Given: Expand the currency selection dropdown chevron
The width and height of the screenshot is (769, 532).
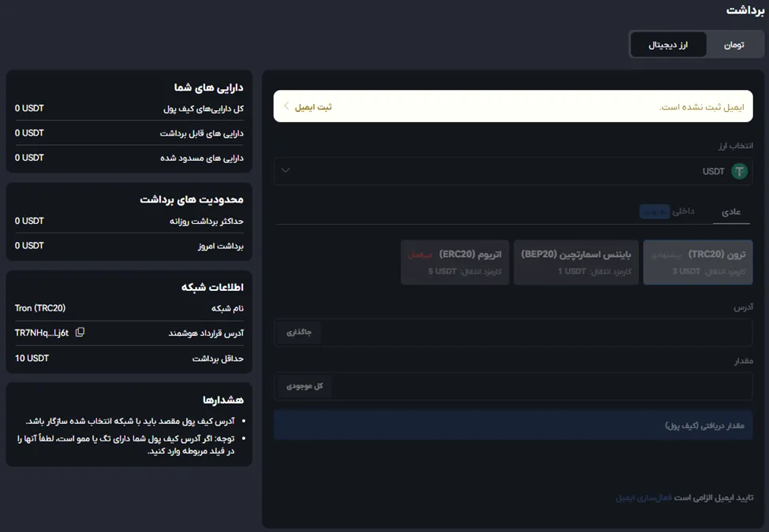Looking at the screenshot, I should pyautogui.click(x=286, y=170).
